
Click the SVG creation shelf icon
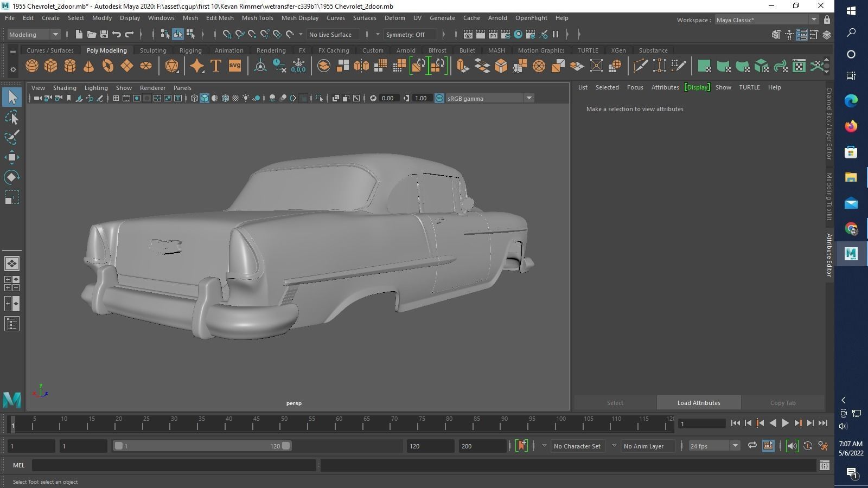[x=233, y=66]
